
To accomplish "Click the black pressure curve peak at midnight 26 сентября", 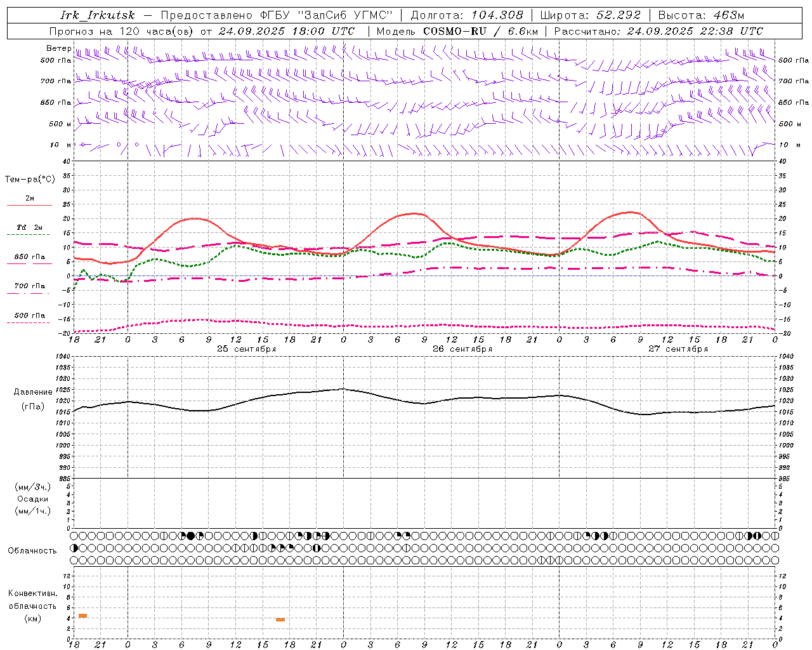I will click(343, 389).
